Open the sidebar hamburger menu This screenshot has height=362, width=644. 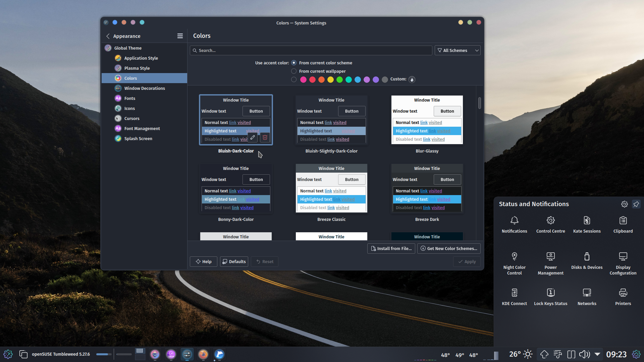180,36
